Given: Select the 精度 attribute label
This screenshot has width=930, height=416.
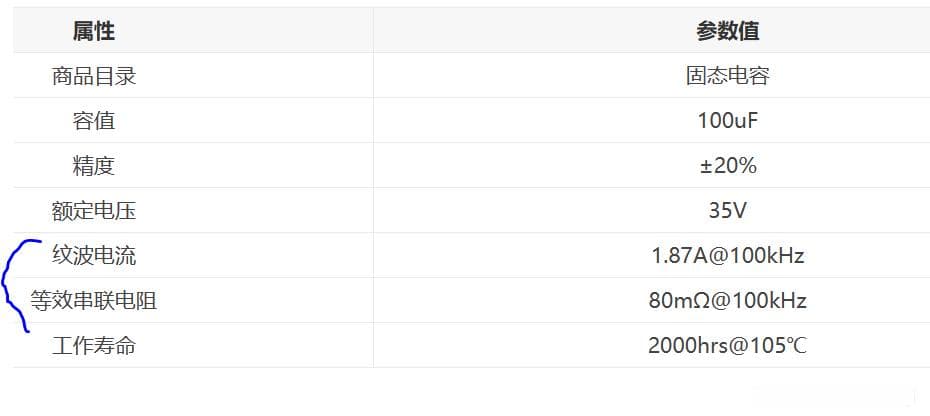Looking at the screenshot, I should [x=94, y=166].
